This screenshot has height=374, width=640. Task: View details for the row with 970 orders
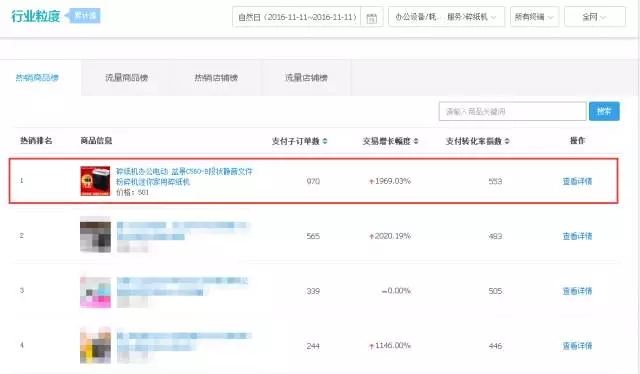[577, 181]
